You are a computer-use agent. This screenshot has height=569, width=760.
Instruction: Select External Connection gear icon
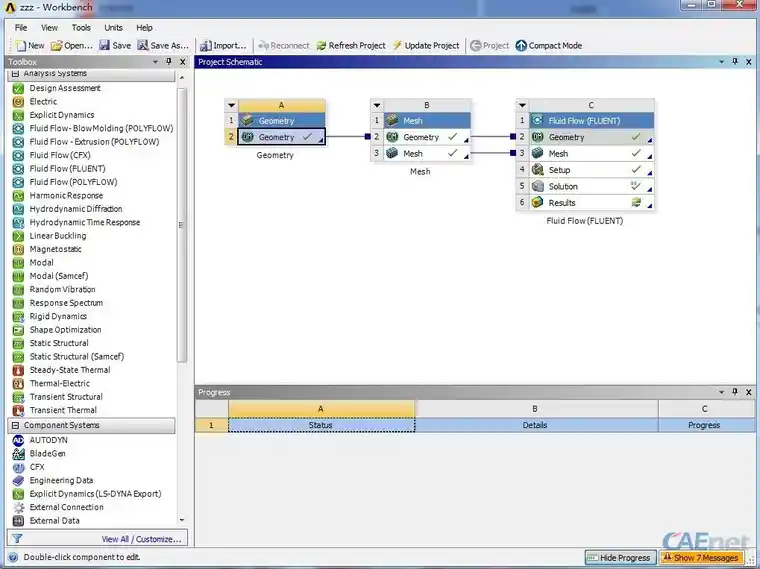point(18,507)
